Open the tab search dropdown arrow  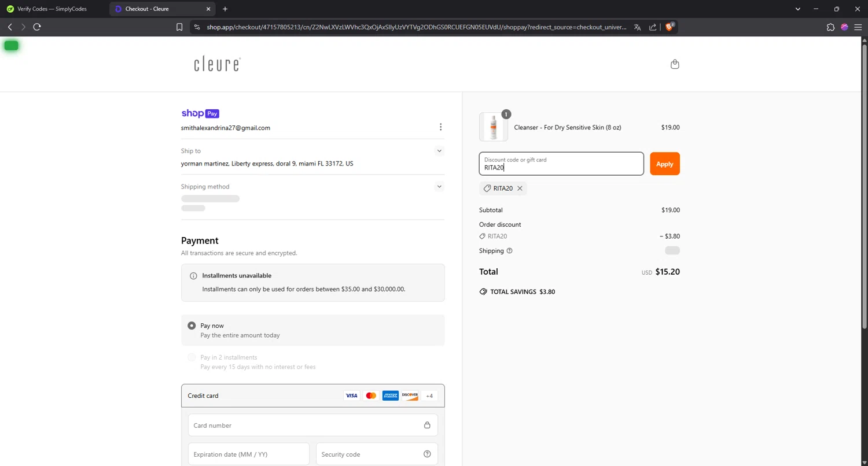point(797,9)
